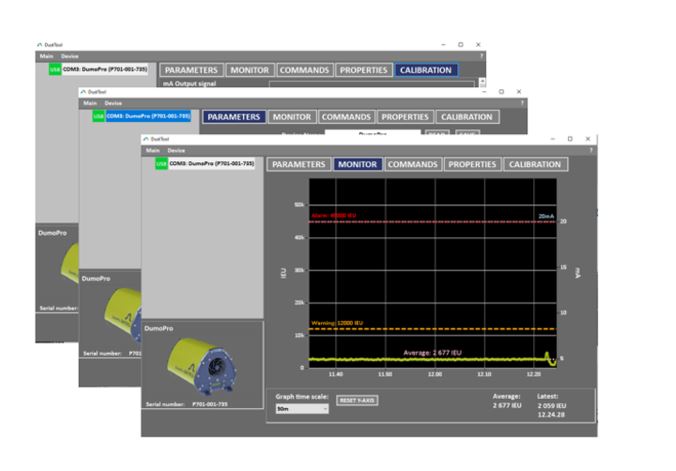Screen dimensions: 676x471
Task: Click the RESET Y-AXIS button
Action: (357, 400)
